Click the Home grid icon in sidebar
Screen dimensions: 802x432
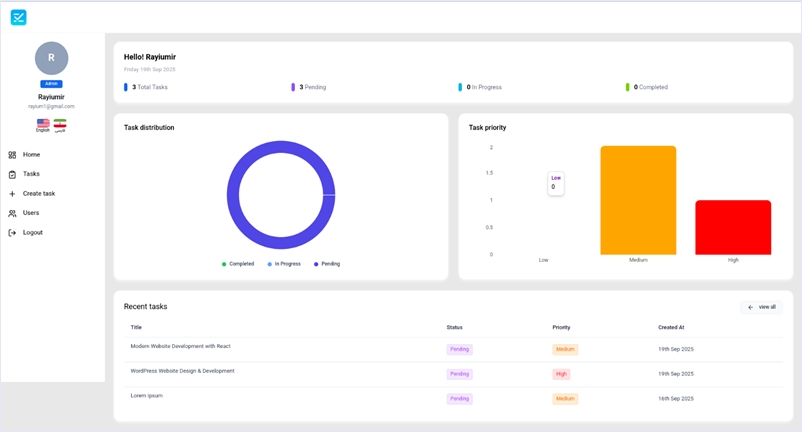[x=12, y=155]
